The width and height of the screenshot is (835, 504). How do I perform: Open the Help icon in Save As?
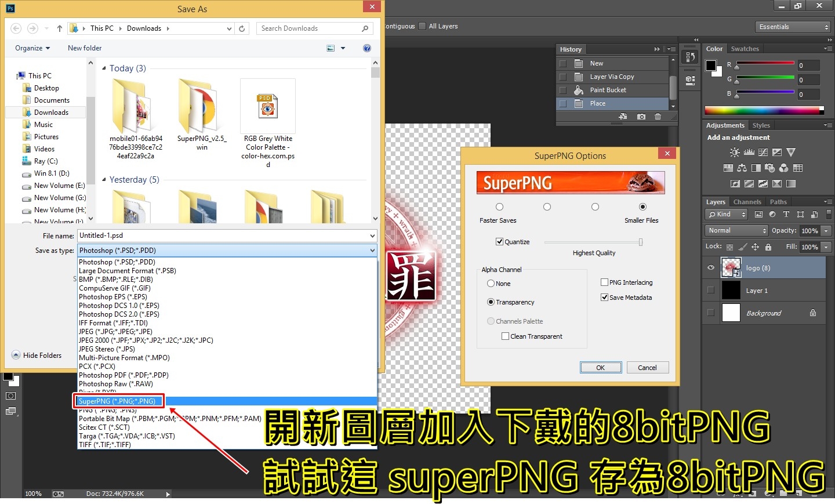coord(367,48)
